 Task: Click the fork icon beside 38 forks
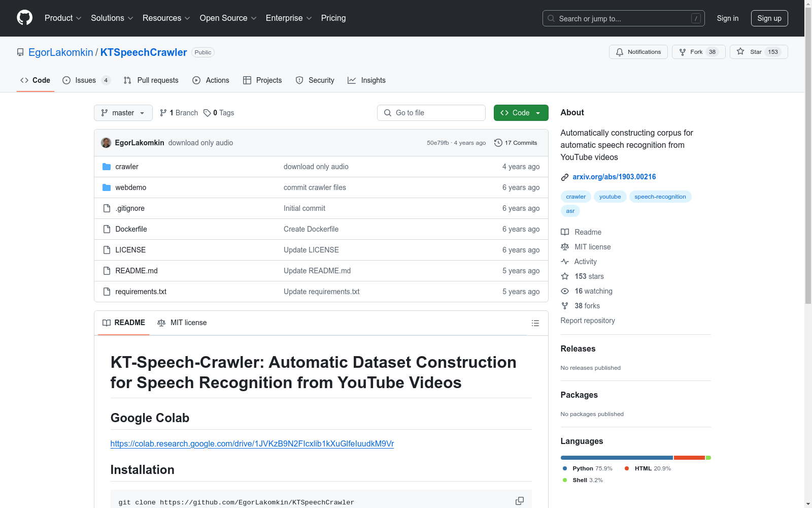tap(565, 306)
